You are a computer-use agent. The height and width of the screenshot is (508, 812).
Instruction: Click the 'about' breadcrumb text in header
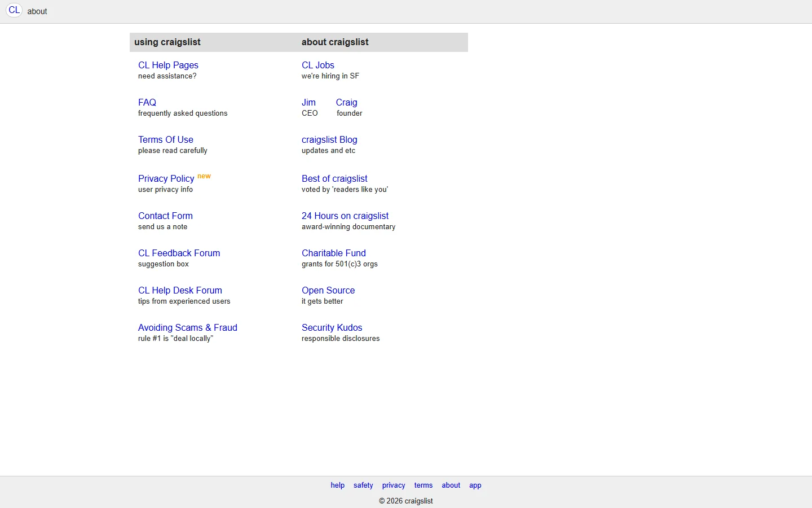tap(37, 11)
